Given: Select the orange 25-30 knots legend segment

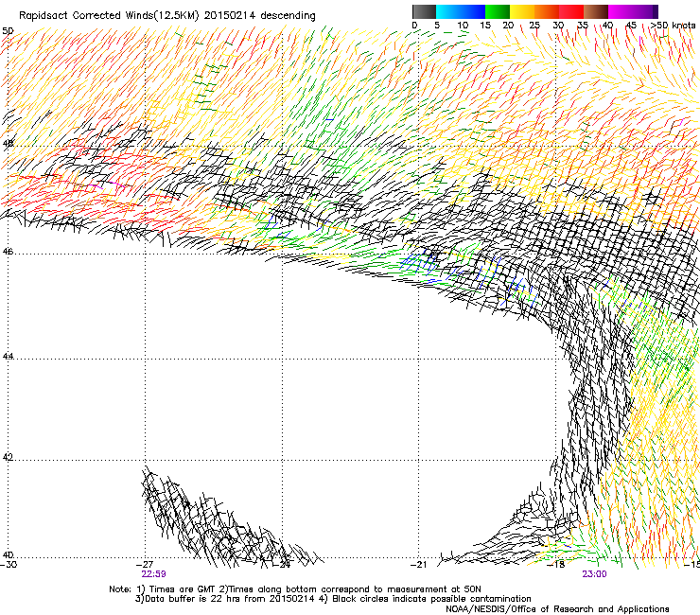Looking at the screenshot, I should (547, 11).
